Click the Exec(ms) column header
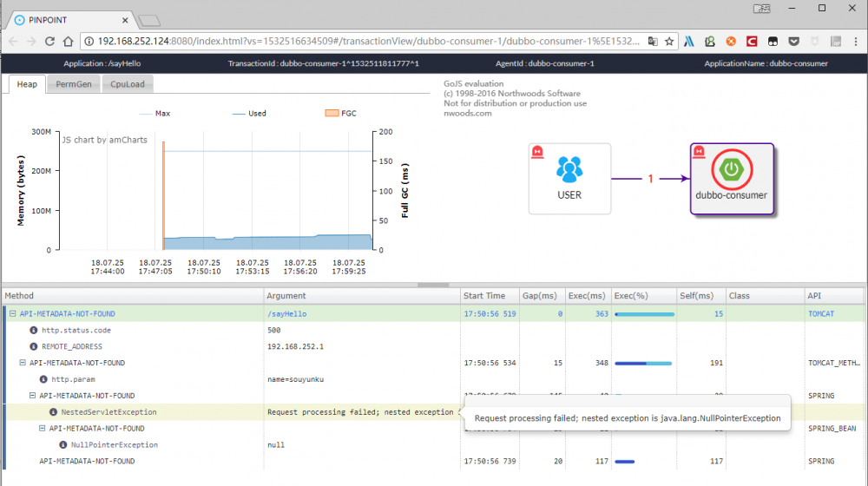 coord(588,296)
